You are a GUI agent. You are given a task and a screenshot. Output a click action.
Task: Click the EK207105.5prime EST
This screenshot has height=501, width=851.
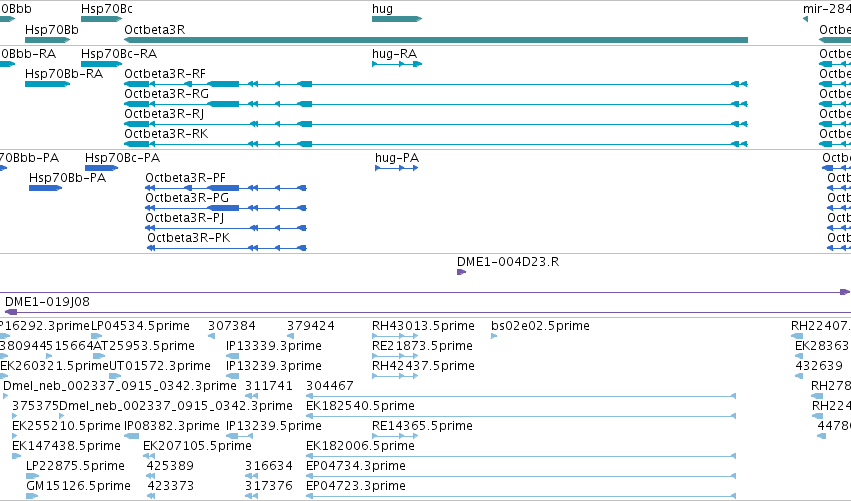tap(147, 456)
